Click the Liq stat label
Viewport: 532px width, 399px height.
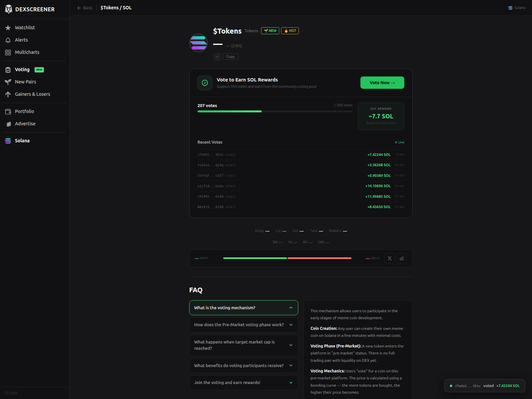coord(278,231)
